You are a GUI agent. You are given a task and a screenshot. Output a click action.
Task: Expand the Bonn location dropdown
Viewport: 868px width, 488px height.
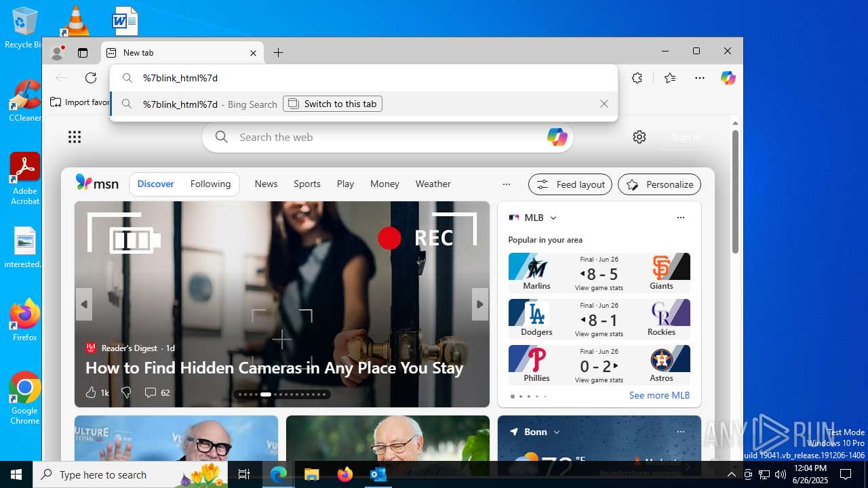(557, 432)
